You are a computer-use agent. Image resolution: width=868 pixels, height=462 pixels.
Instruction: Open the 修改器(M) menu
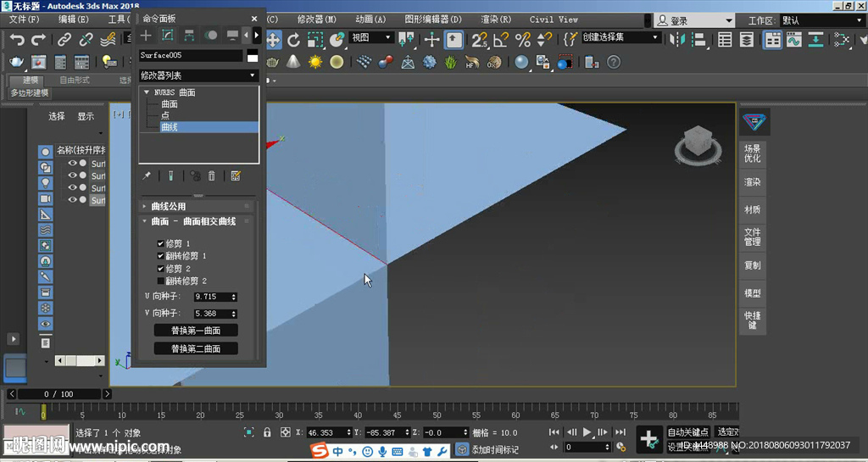point(317,19)
